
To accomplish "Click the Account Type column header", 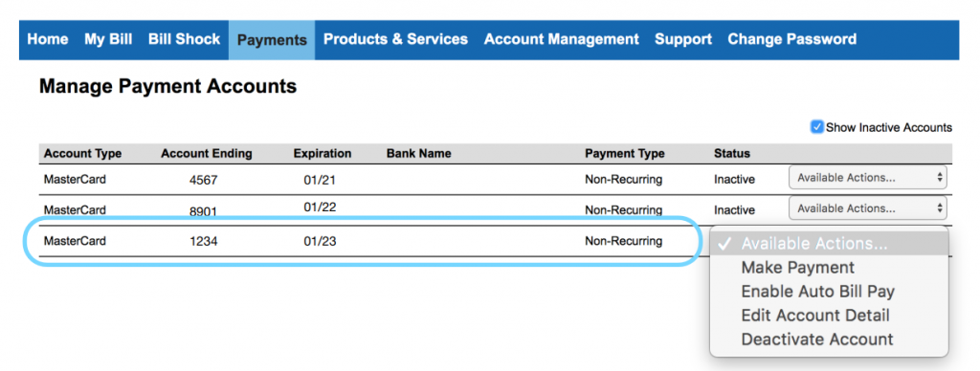I will point(82,154).
